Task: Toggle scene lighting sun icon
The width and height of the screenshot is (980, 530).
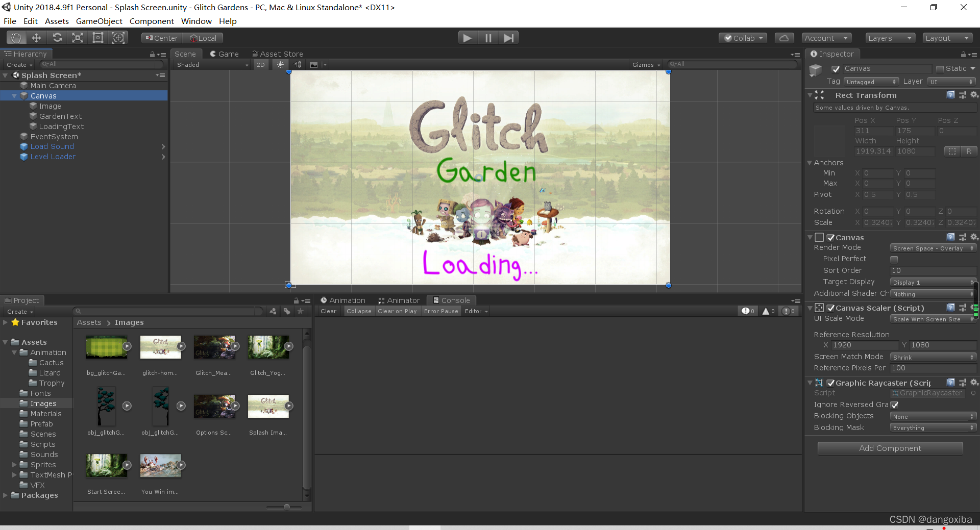Action: tap(280, 65)
